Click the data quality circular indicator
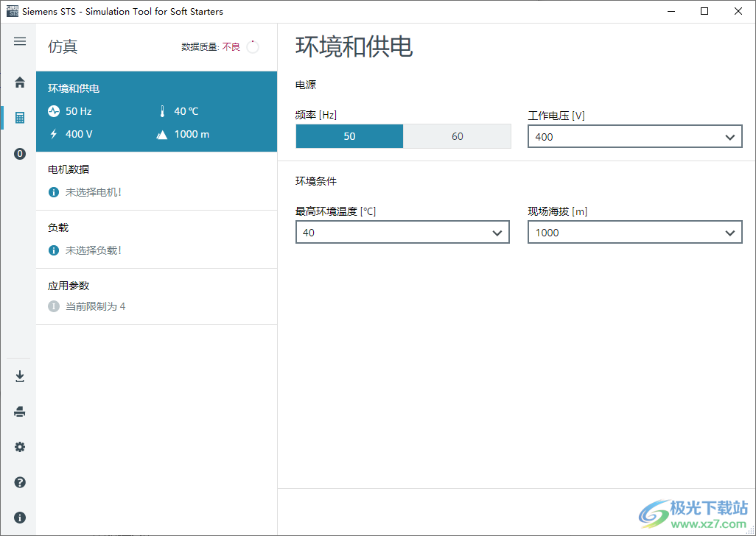Screen dimensions: 756x536 pyautogui.click(x=253, y=47)
